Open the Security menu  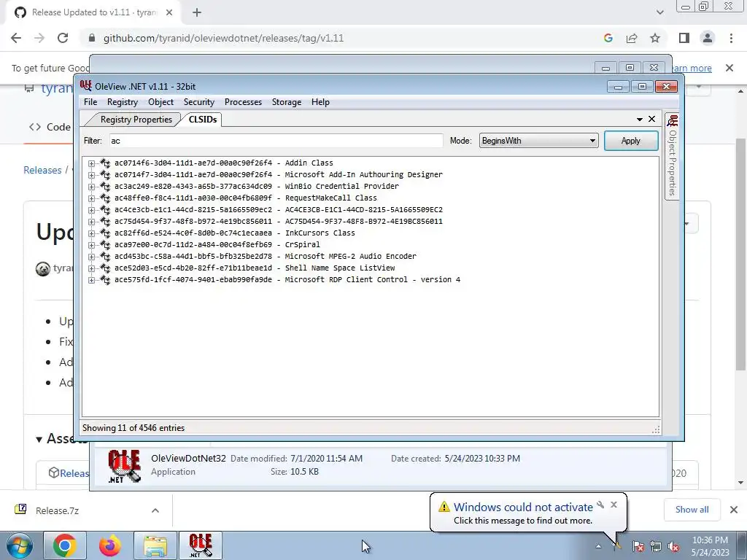click(199, 102)
